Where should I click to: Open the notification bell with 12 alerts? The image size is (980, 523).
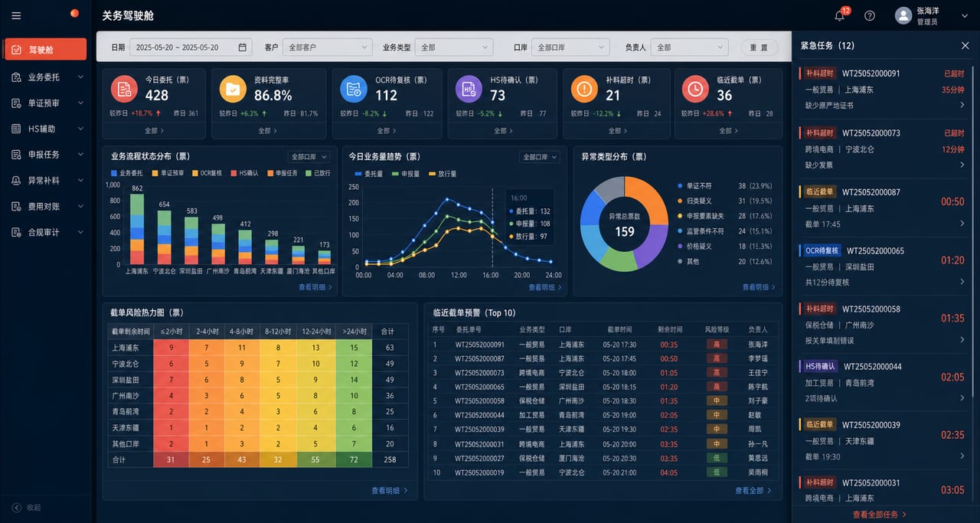(x=840, y=15)
